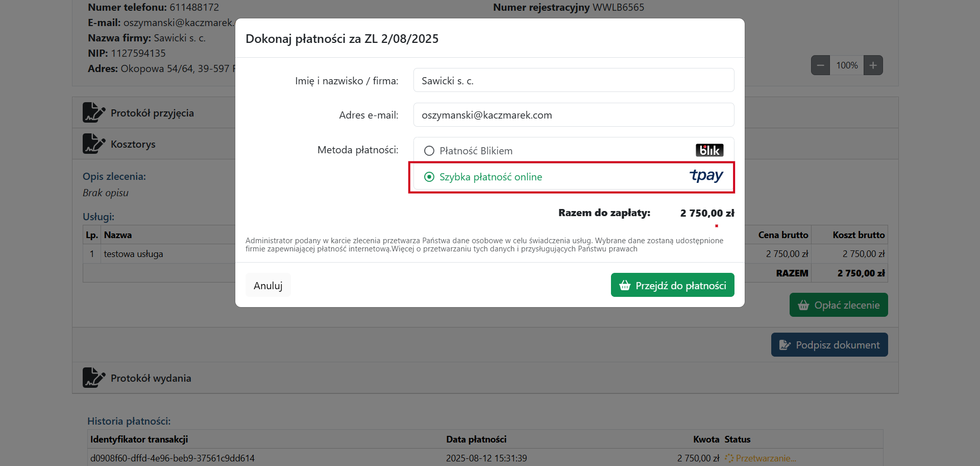Cancel the payment with Anuluj
This screenshot has height=466, width=980.
click(268, 285)
